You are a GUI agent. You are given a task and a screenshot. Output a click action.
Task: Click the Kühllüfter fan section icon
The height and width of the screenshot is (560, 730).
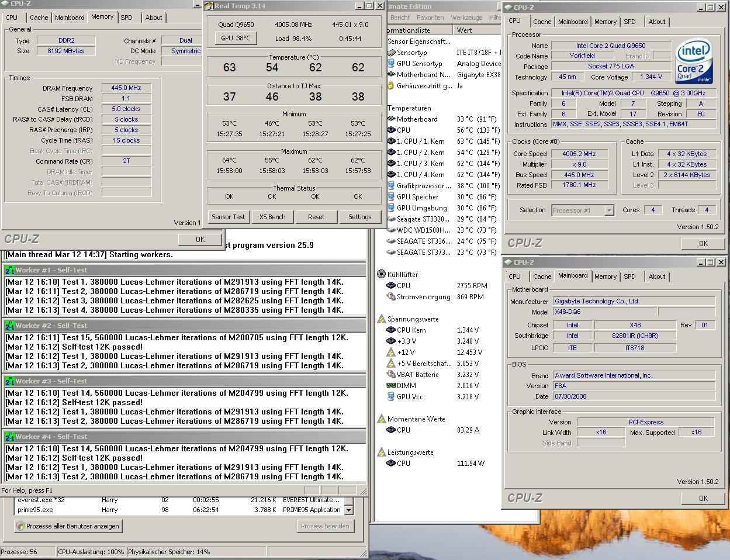tap(381, 274)
